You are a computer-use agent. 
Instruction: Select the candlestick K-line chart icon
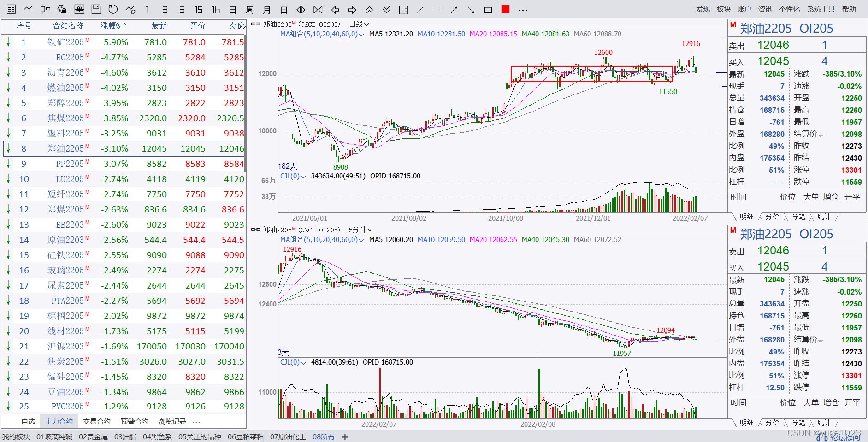pos(45,9)
